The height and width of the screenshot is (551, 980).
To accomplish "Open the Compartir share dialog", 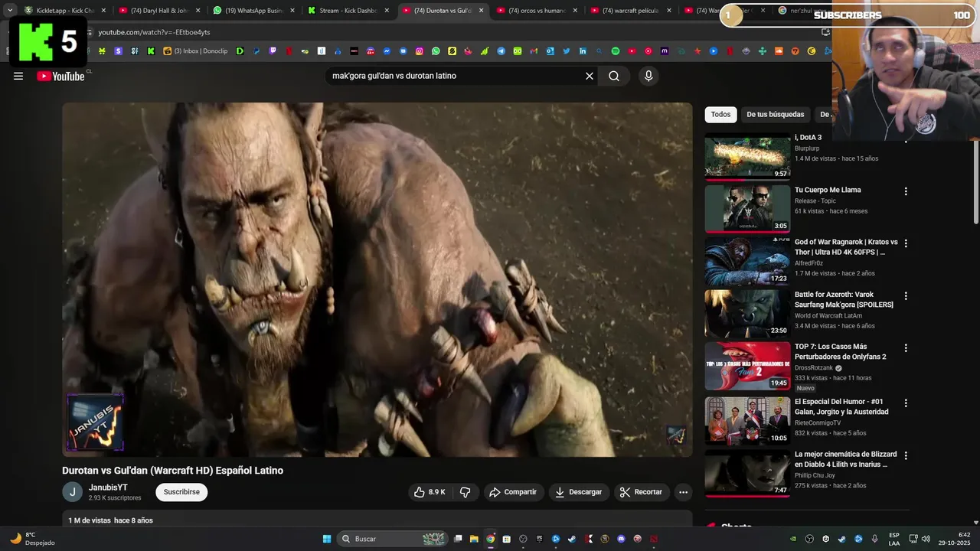I will click(x=513, y=492).
